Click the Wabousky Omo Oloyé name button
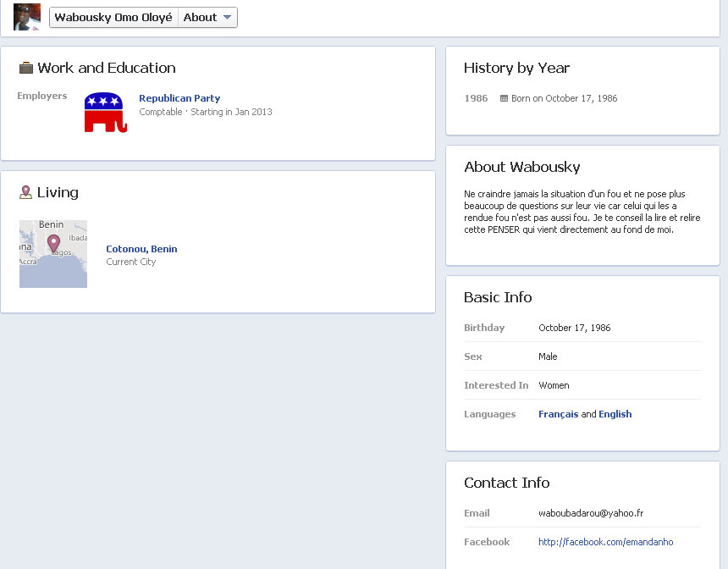Viewport: 728px width, 569px height. click(x=113, y=17)
